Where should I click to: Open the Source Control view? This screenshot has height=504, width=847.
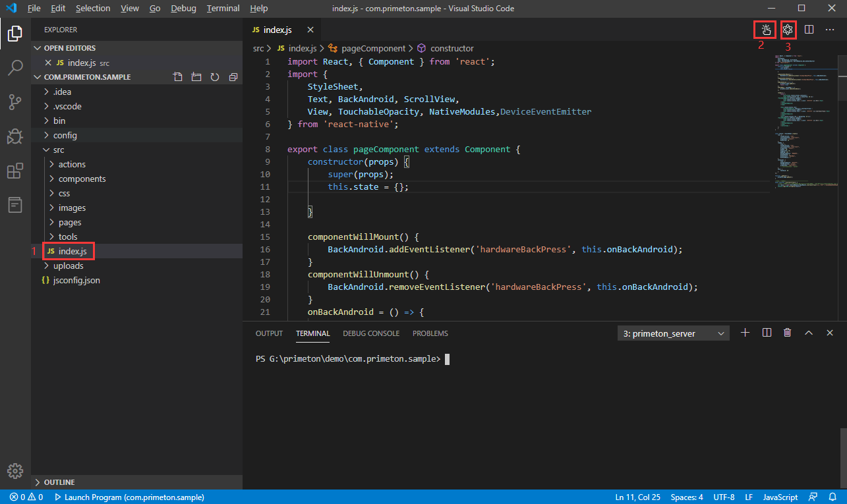click(x=15, y=102)
